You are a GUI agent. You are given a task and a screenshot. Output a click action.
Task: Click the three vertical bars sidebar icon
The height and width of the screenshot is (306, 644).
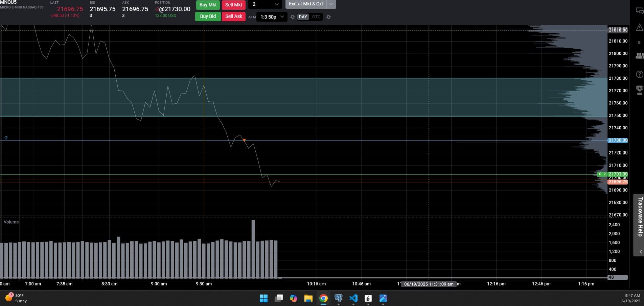point(639,43)
